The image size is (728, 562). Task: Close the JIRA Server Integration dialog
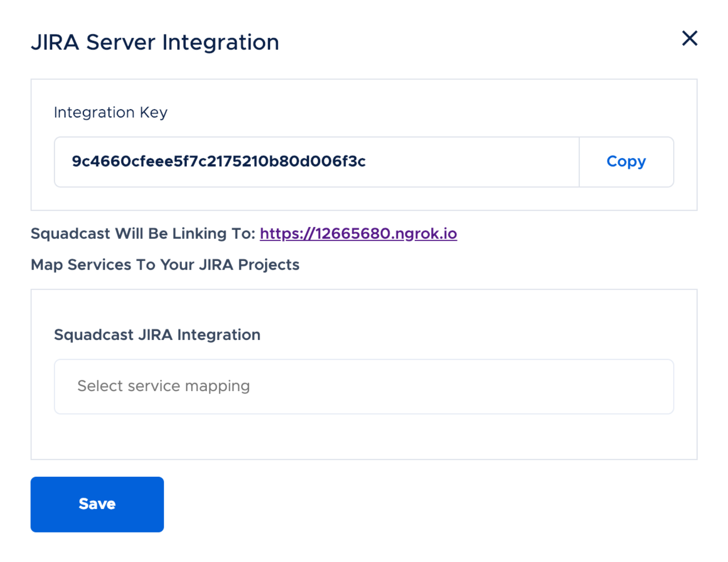coord(689,39)
